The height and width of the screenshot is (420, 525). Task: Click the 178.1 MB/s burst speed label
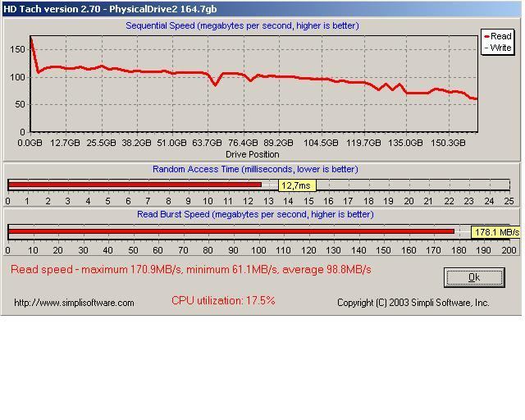coord(495,232)
